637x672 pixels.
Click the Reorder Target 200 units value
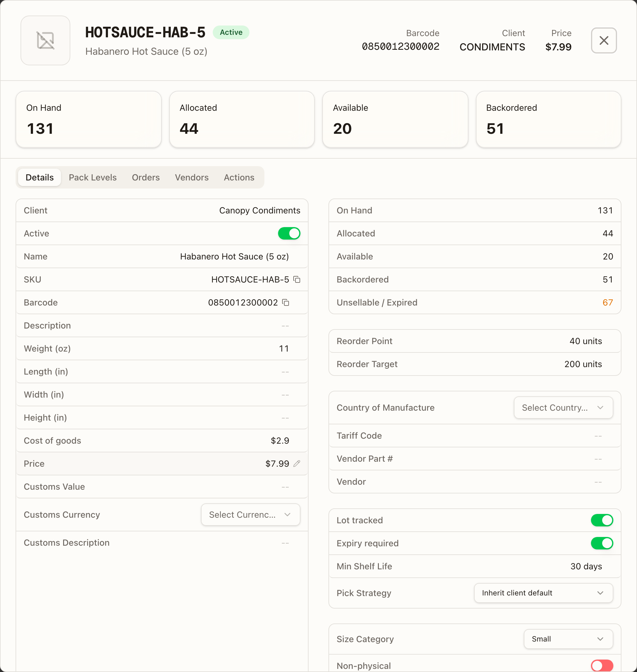(x=583, y=364)
